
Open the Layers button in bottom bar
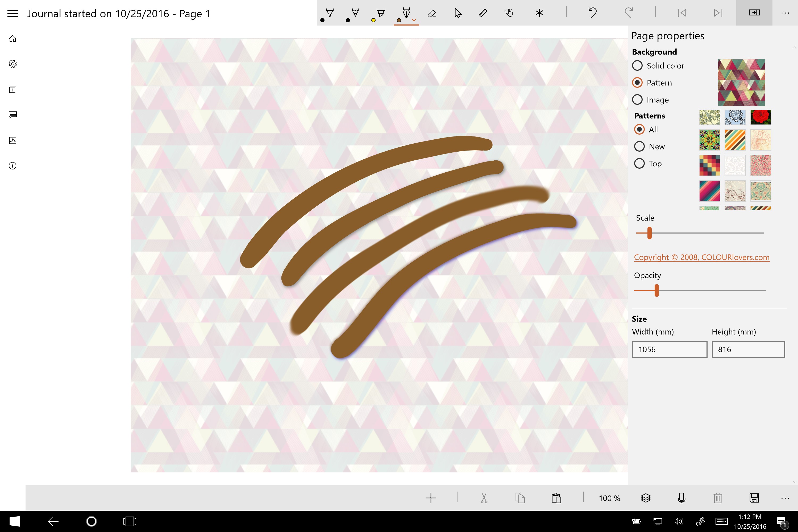646,498
